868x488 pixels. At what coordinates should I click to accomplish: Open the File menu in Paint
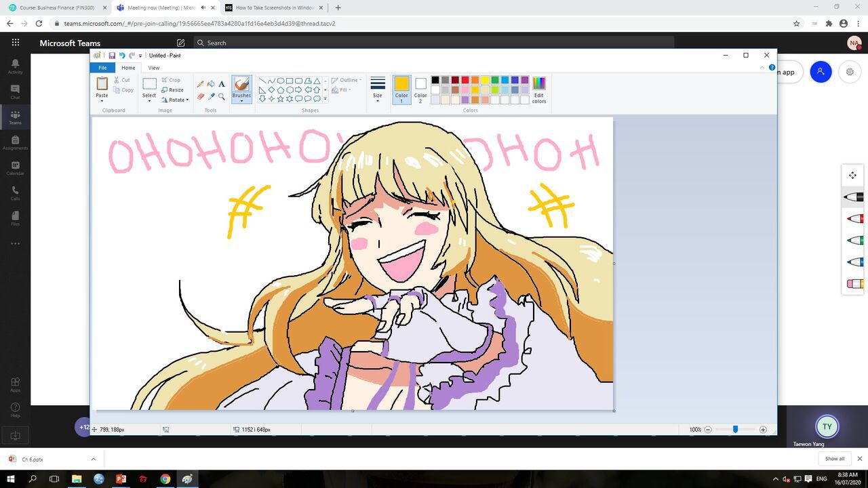click(x=102, y=68)
